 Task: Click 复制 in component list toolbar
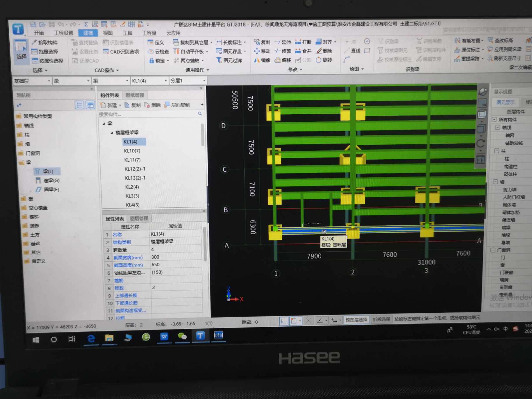pos(132,105)
